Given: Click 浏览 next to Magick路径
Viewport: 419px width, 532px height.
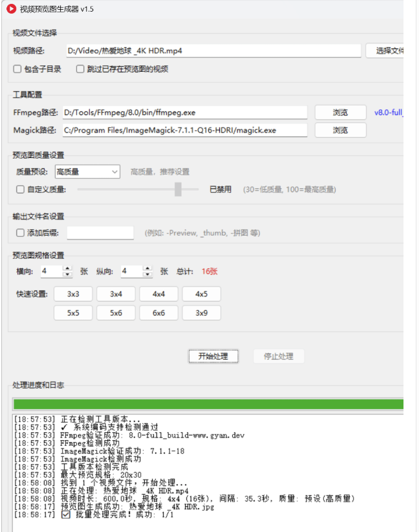Looking at the screenshot, I should coord(340,130).
